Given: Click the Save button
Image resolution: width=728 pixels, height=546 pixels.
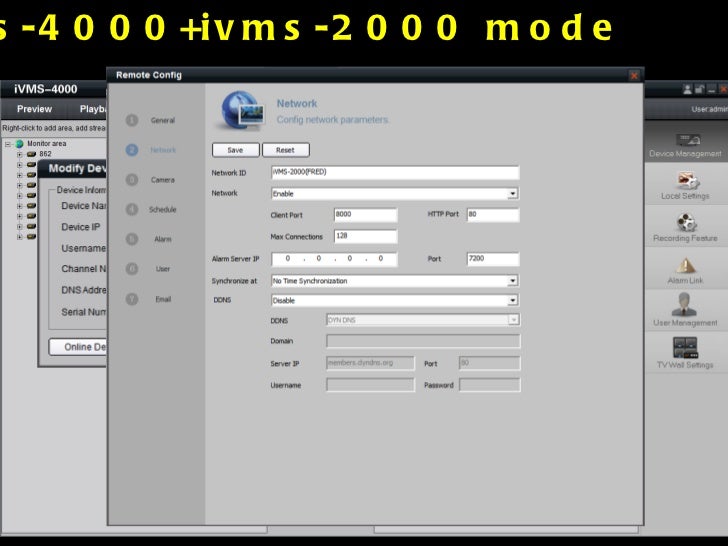Looking at the screenshot, I should pyautogui.click(x=235, y=150).
